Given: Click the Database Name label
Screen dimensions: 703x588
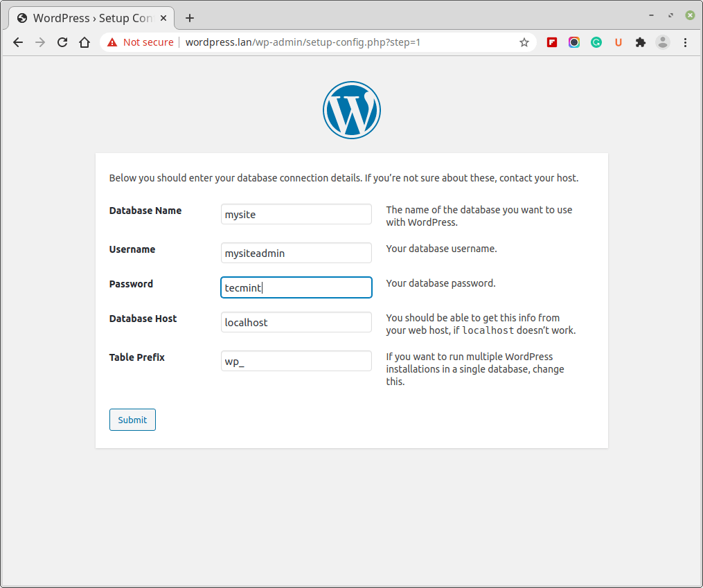Looking at the screenshot, I should coord(145,211).
